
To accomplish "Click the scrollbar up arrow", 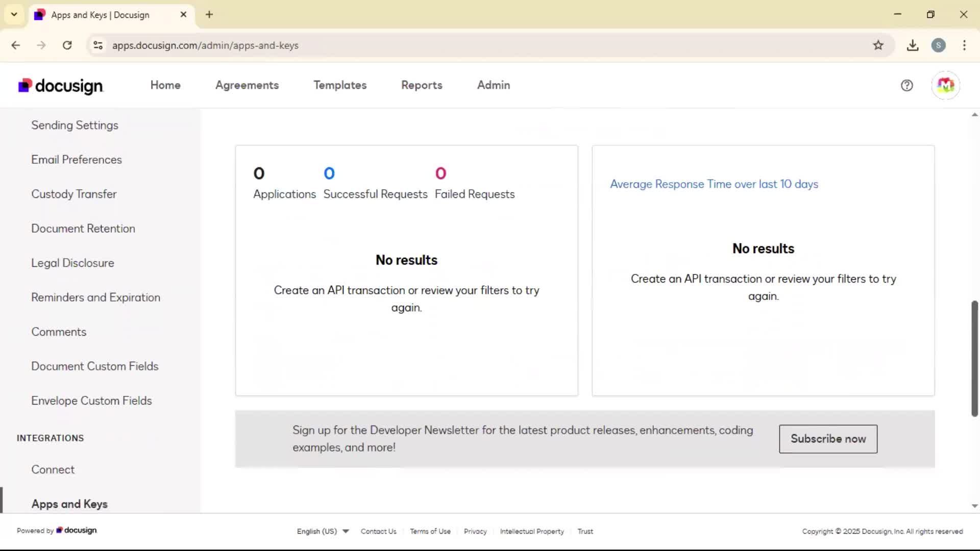I will [974, 115].
